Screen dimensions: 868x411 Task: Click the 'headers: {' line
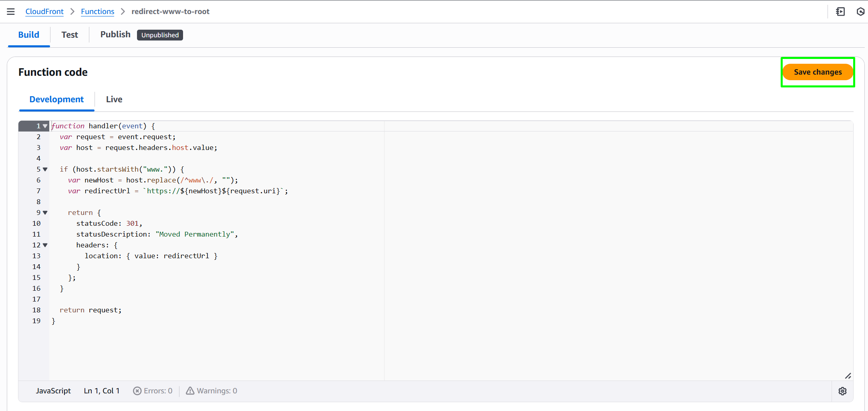97,245
